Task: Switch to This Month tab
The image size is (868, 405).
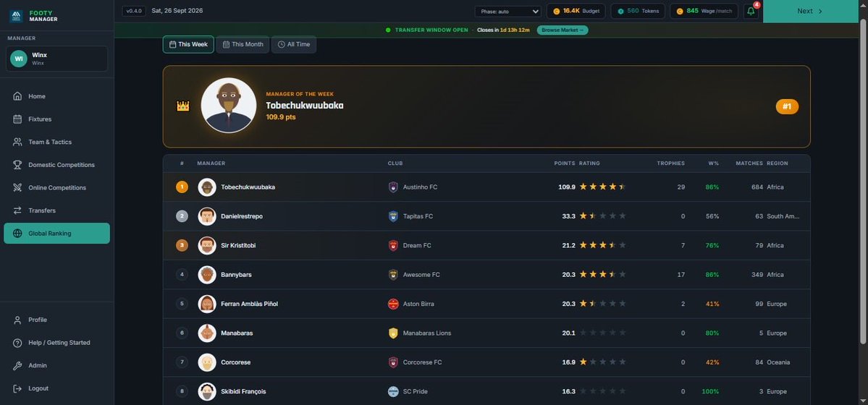Action: tap(243, 44)
